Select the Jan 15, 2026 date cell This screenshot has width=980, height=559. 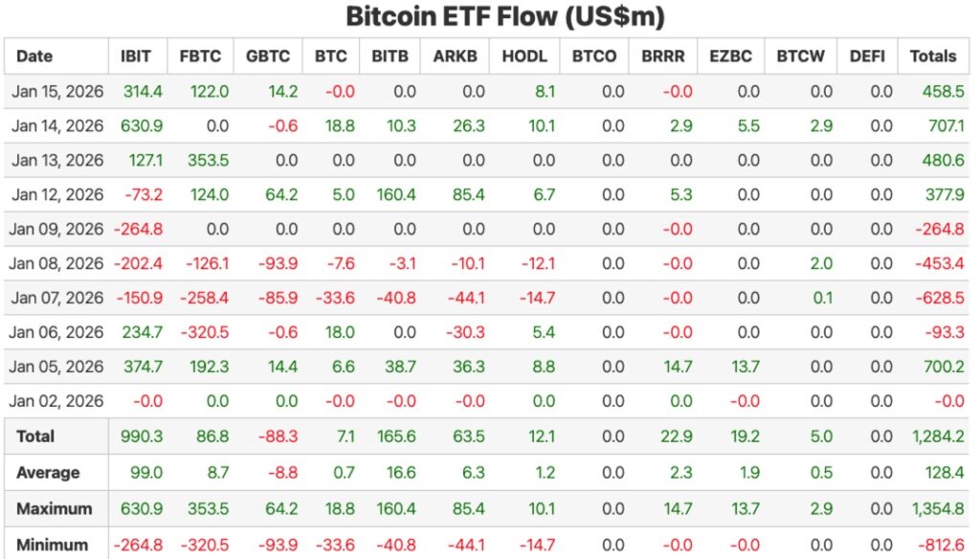(57, 91)
